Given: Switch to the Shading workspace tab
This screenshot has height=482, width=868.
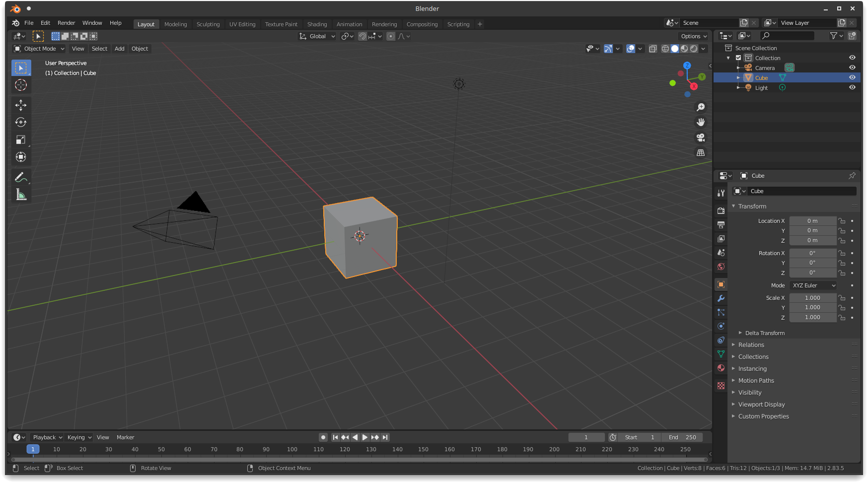Looking at the screenshot, I should (317, 24).
